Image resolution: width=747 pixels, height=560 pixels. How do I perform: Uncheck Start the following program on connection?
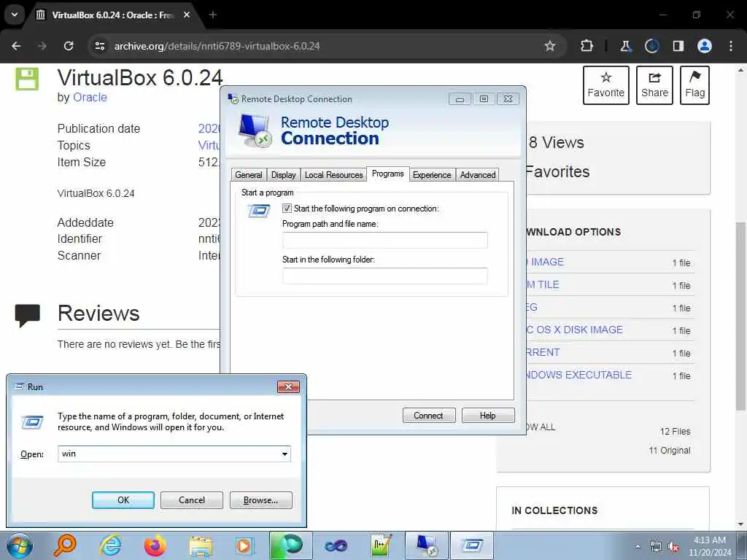pyautogui.click(x=287, y=208)
